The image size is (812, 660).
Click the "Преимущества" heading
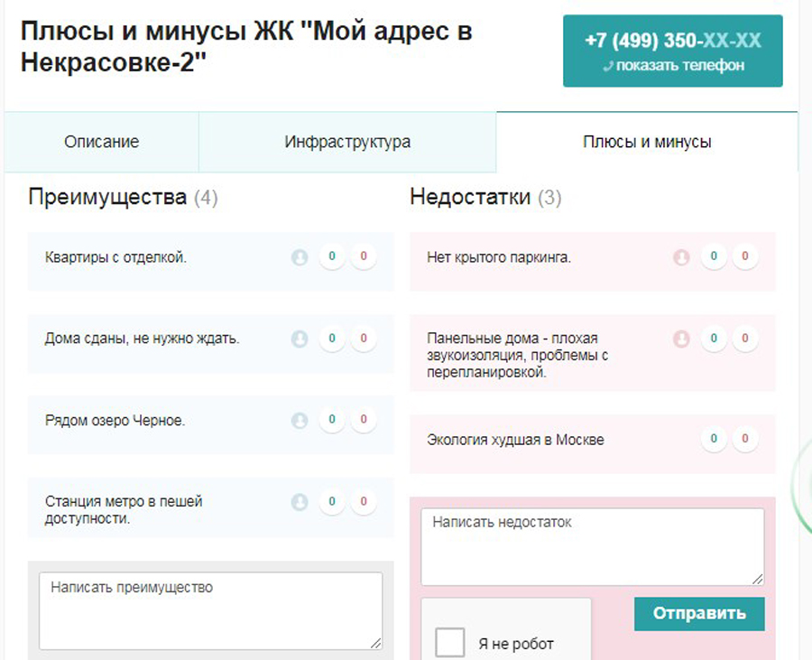pyautogui.click(x=107, y=197)
